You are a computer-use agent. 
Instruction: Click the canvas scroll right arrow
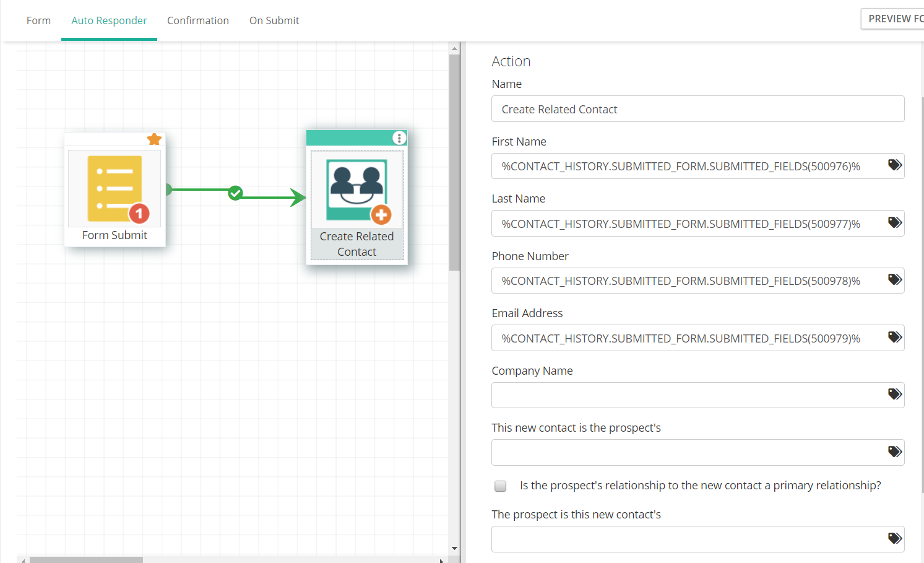tap(441, 561)
